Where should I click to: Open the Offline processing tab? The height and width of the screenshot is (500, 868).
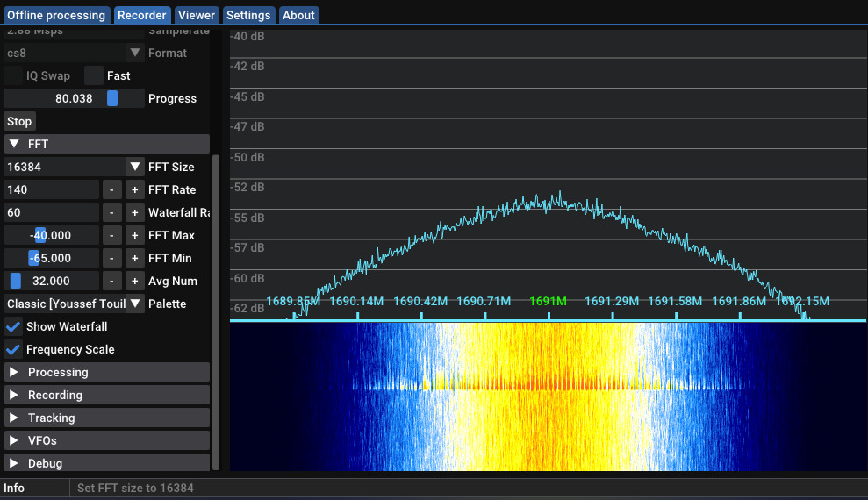57,15
